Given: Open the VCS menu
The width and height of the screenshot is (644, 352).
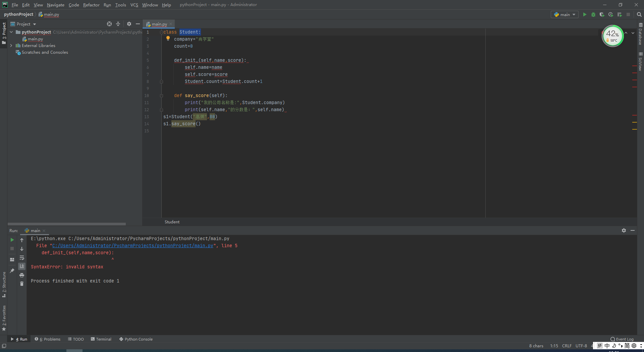Looking at the screenshot, I should tap(134, 5).
